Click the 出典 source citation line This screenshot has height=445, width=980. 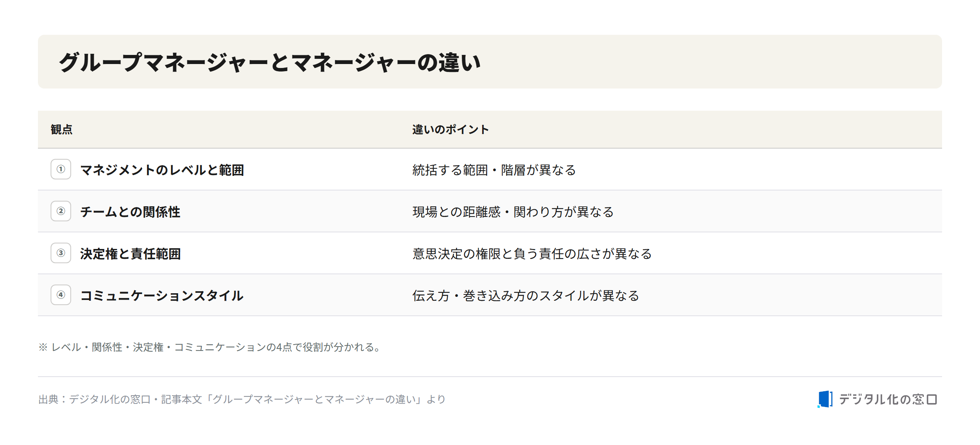(x=242, y=399)
